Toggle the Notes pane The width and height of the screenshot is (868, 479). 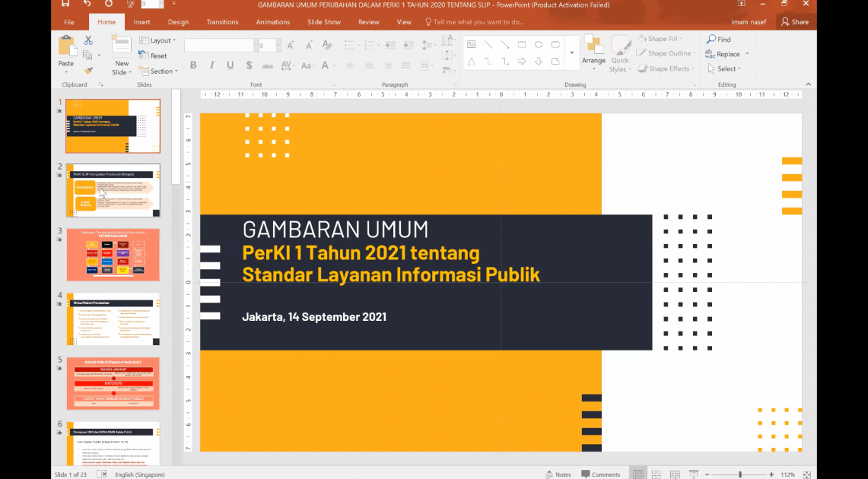coord(558,474)
